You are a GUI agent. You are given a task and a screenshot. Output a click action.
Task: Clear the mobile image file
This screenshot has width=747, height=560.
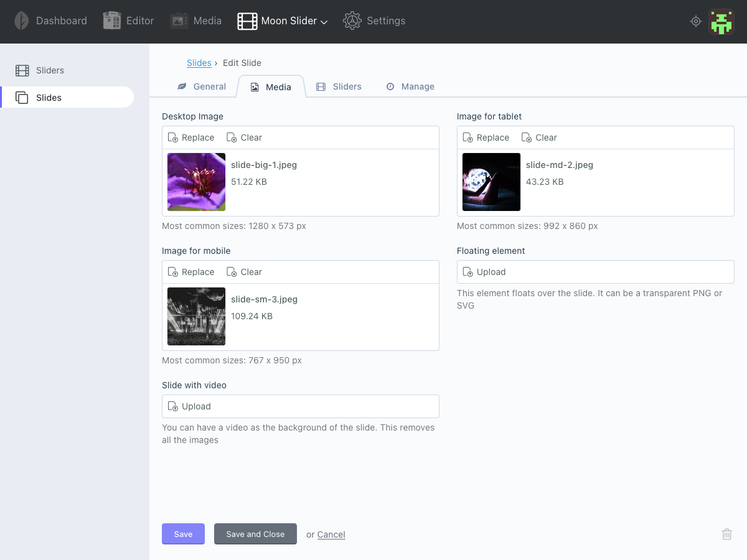244,272
